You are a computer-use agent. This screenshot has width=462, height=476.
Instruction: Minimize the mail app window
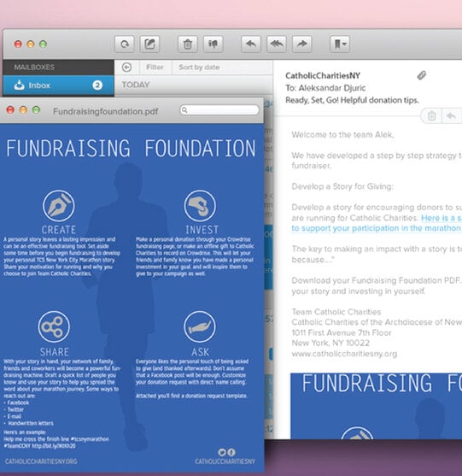coord(31,44)
